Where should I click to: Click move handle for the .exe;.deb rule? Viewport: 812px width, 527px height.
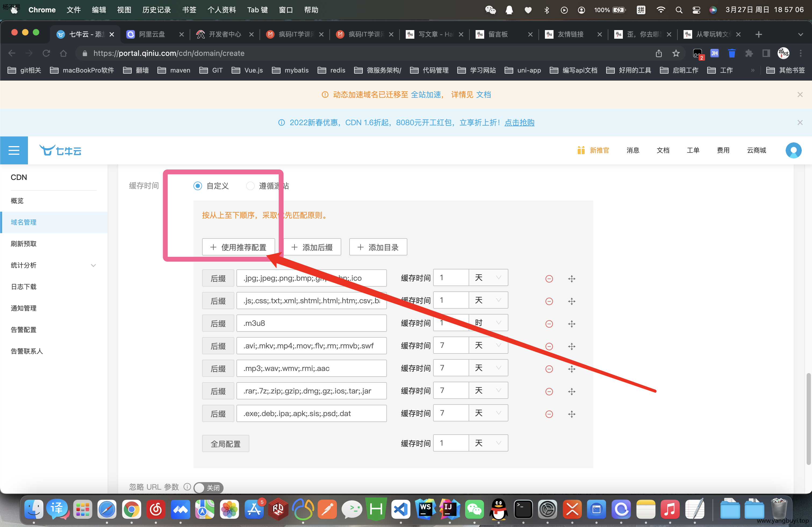pos(572,414)
